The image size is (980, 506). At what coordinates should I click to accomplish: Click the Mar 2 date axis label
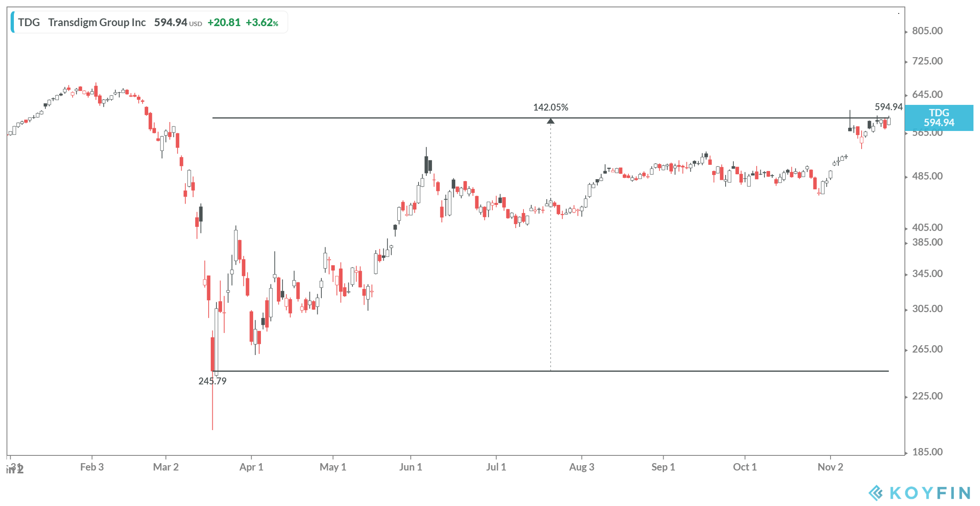coord(166,467)
